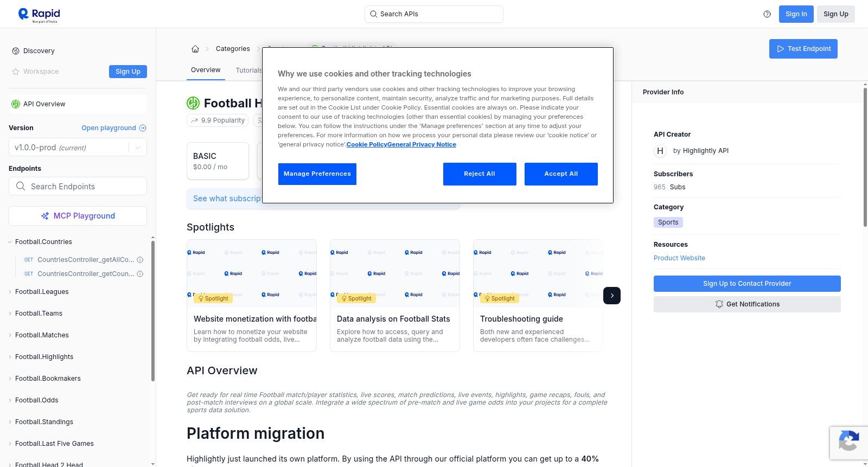Click the API Overview football icon
The height and width of the screenshot is (467, 868).
point(16,104)
